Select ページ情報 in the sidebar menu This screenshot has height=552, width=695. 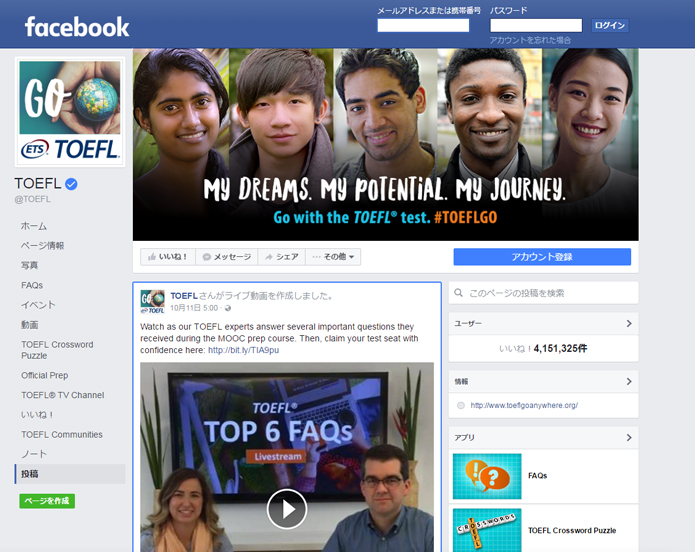coord(43,246)
